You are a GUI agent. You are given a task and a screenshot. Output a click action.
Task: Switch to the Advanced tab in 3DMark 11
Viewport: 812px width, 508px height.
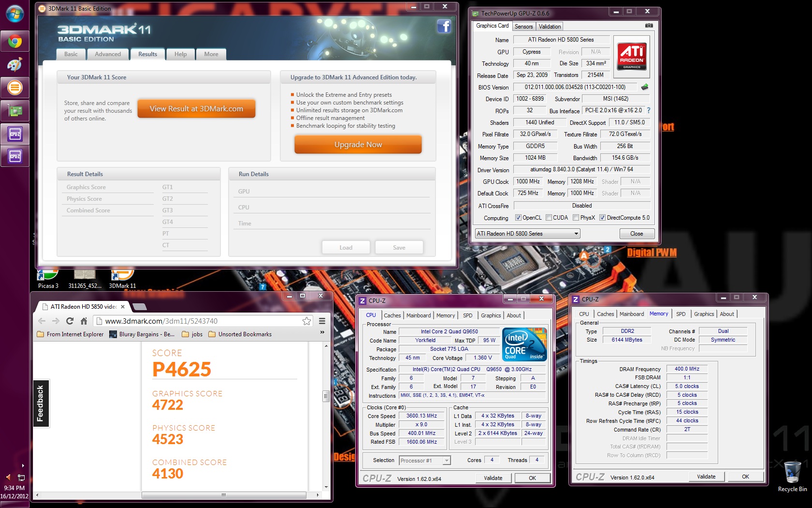click(x=108, y=54)
